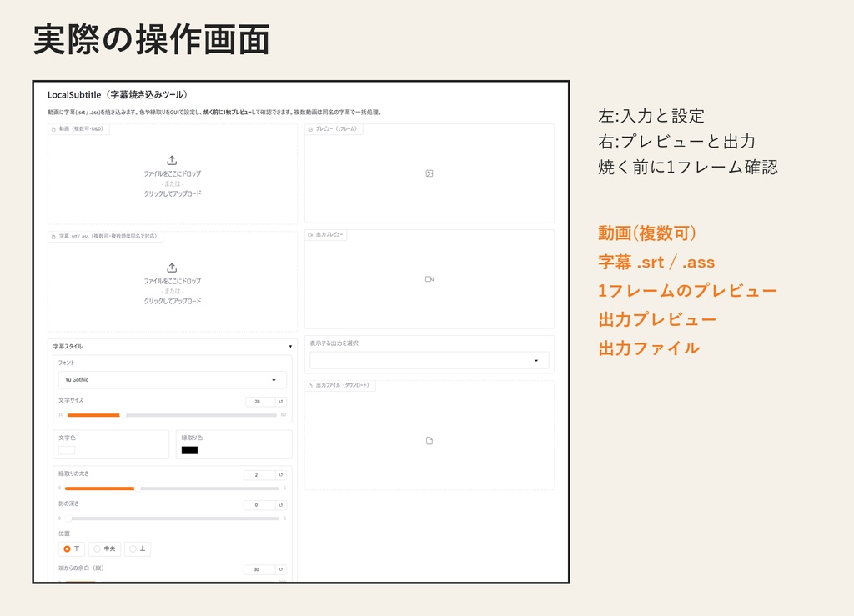This screenshot has height=616, width=854.
Task: Click the LocalSubtitle（字幕焼き込みツール）heading
Action: (x=118, y=95)
